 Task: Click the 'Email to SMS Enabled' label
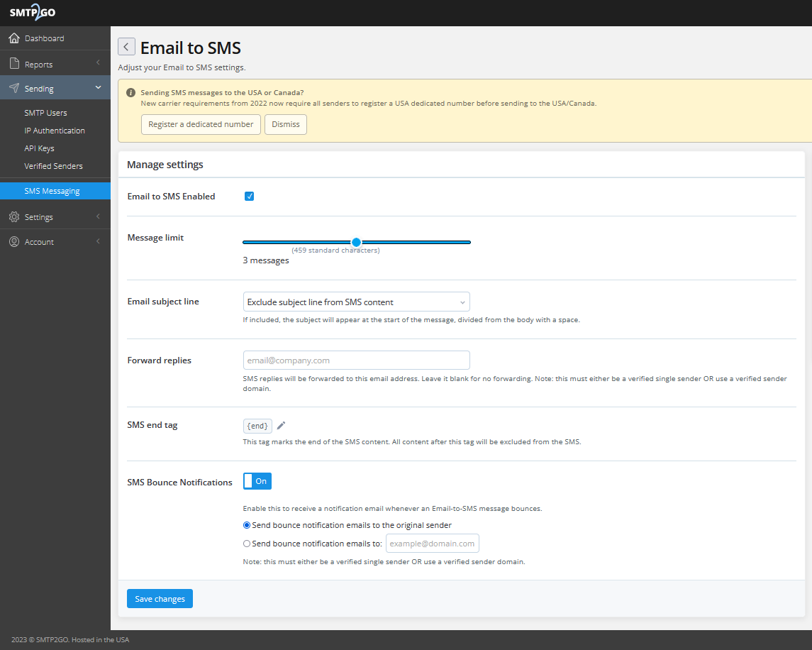tap(172, 197)
